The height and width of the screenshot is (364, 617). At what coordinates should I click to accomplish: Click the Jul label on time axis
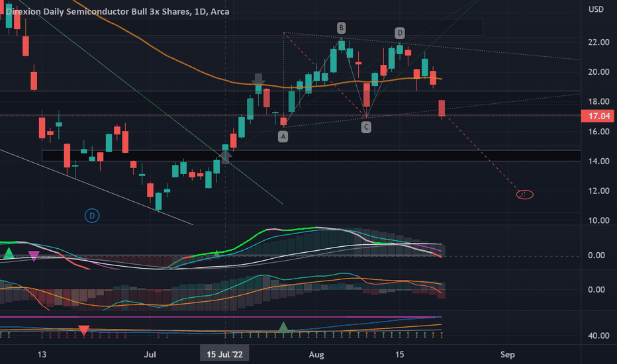coord(150,355)
